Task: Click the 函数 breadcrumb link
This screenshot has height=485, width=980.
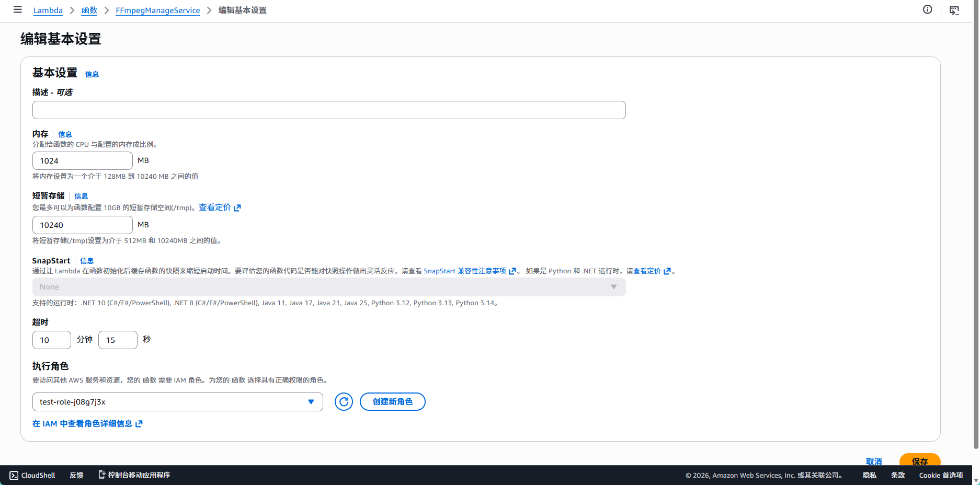Action: (89, 10)
